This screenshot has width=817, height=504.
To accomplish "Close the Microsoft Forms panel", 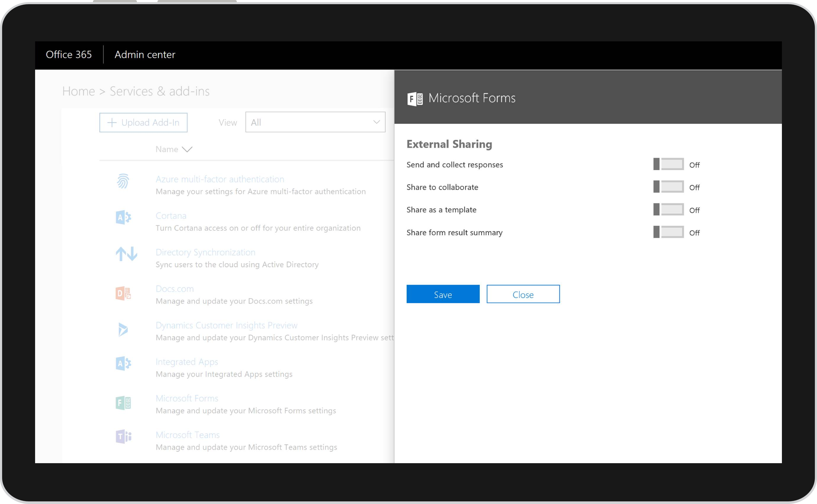I will click(x=523, y=294).
